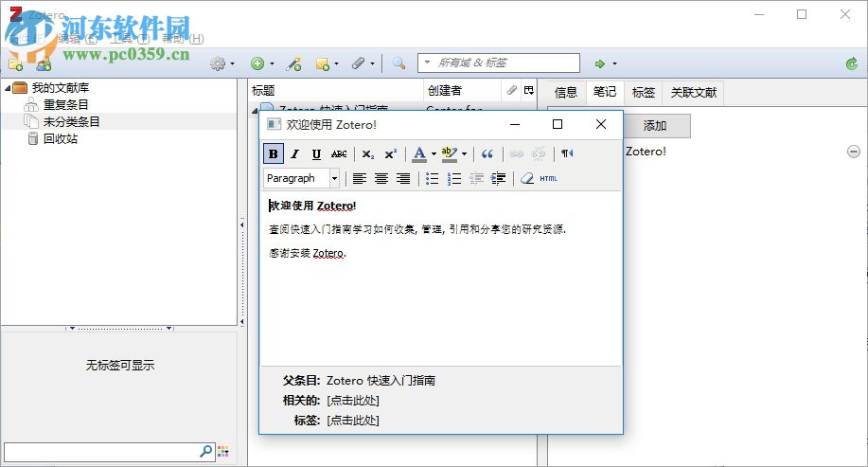This screenshot has width=868, height=467.
Task: Click the insert link icon
Action: tap(517, 154)
